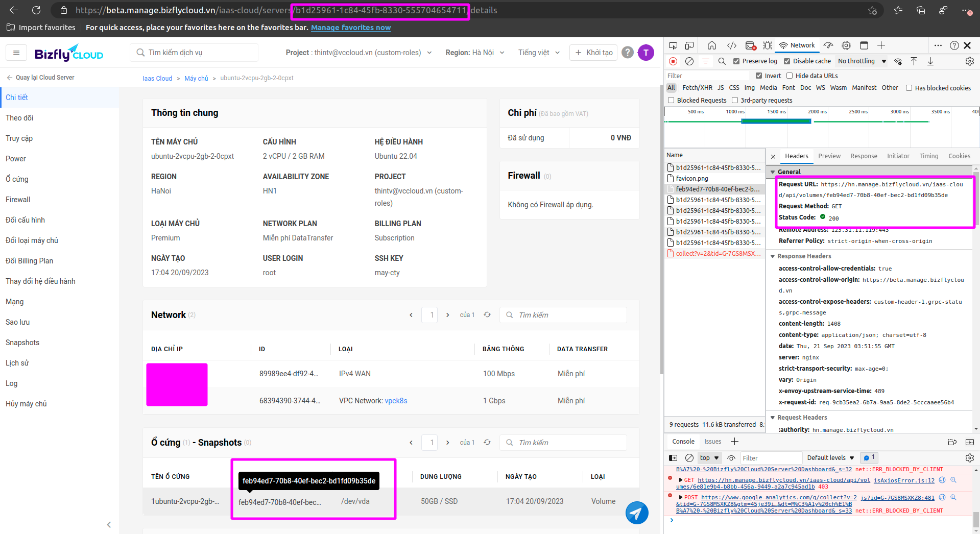
Task: Click the DevTools inspect element icon
Action: coord(673,45)
